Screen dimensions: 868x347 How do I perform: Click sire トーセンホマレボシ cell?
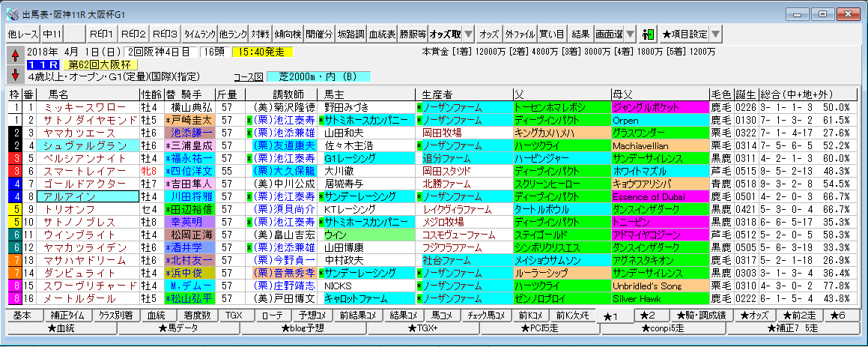tap(562, 107)
